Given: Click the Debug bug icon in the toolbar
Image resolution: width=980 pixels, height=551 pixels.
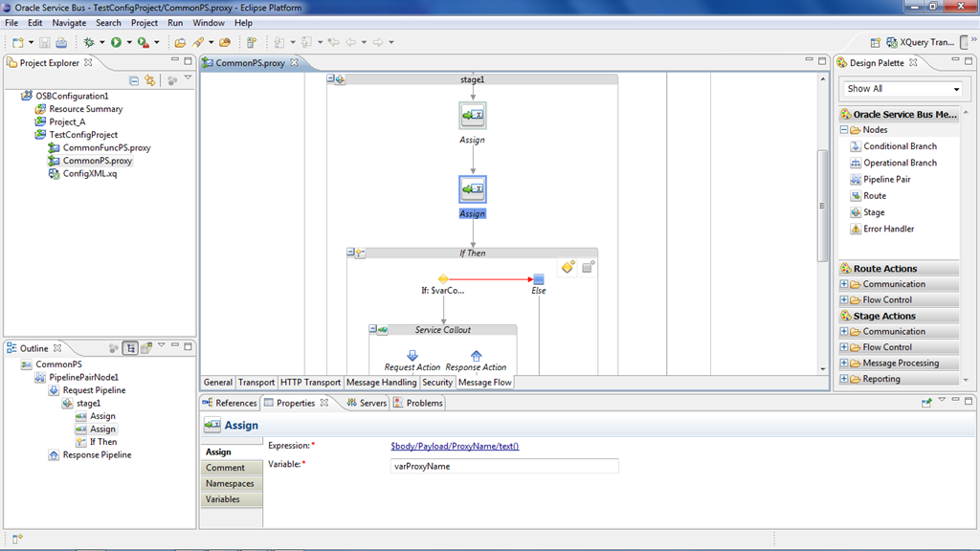Looking at the screenshot, I should 89,42.
